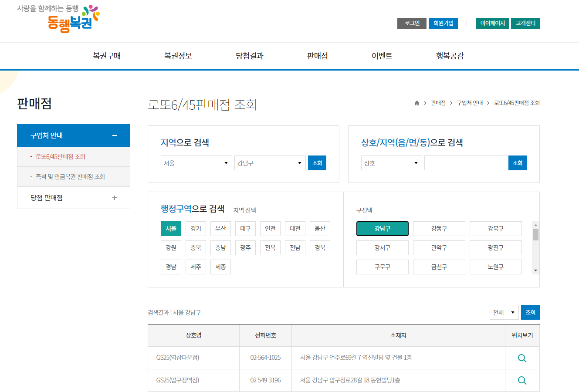The image size is (579, 392).
Task: Click the 동행복권 logo
Action: (58, 18)
